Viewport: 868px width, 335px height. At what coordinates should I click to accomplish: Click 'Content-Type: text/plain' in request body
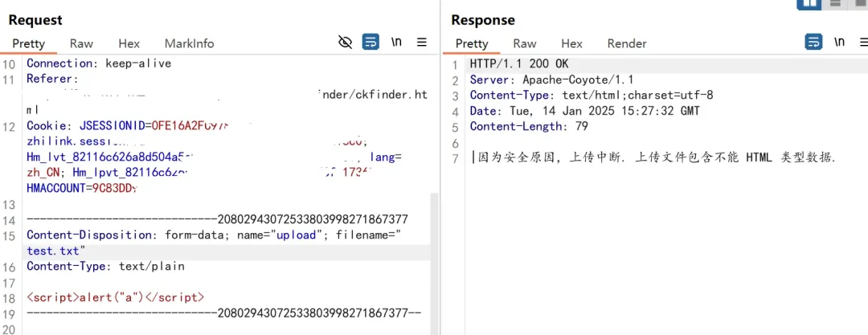(106, 267)
